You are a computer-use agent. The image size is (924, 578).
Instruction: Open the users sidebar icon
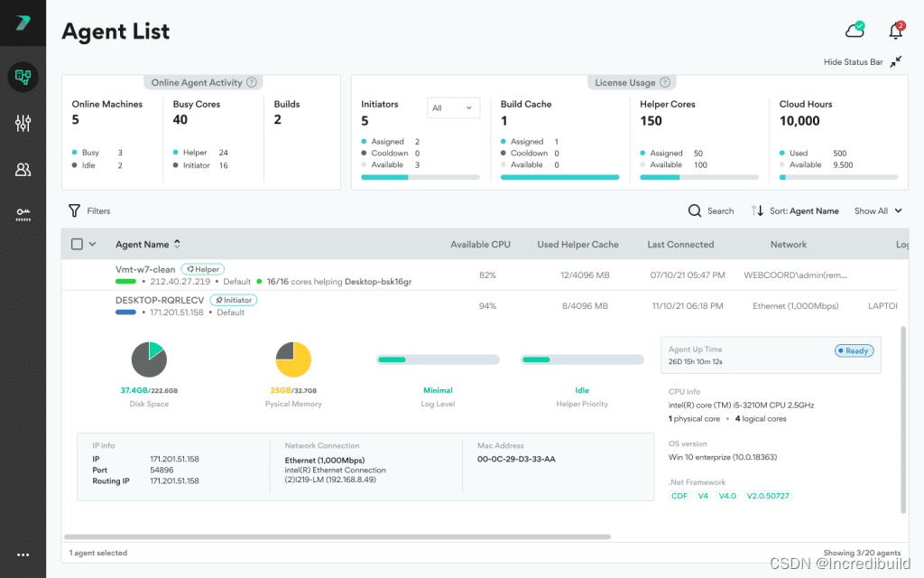click(23, 169)
